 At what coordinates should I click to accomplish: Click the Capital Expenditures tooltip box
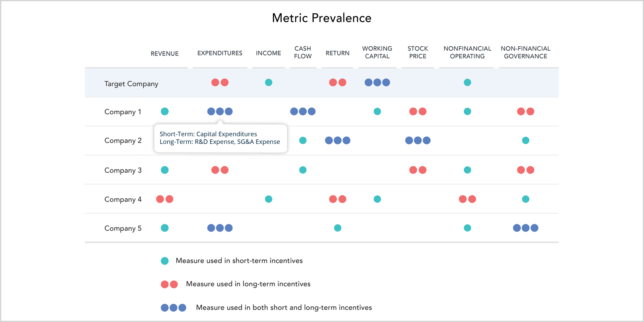221,138
